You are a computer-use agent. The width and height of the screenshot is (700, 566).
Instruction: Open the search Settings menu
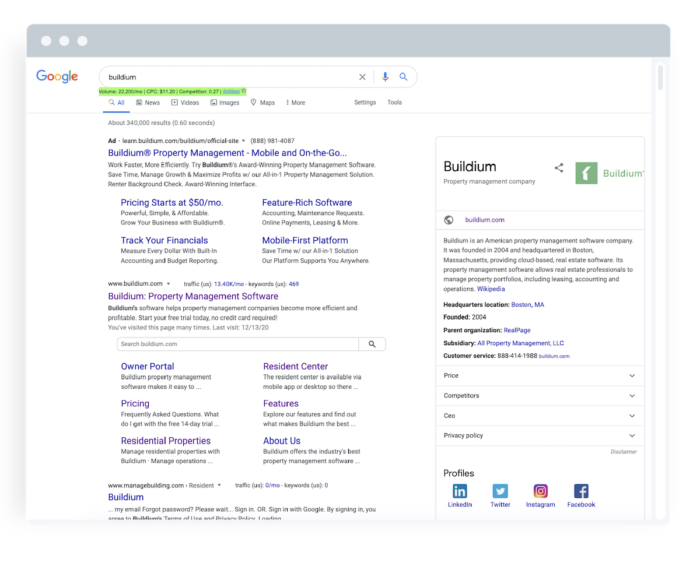(x=365, y=102)
